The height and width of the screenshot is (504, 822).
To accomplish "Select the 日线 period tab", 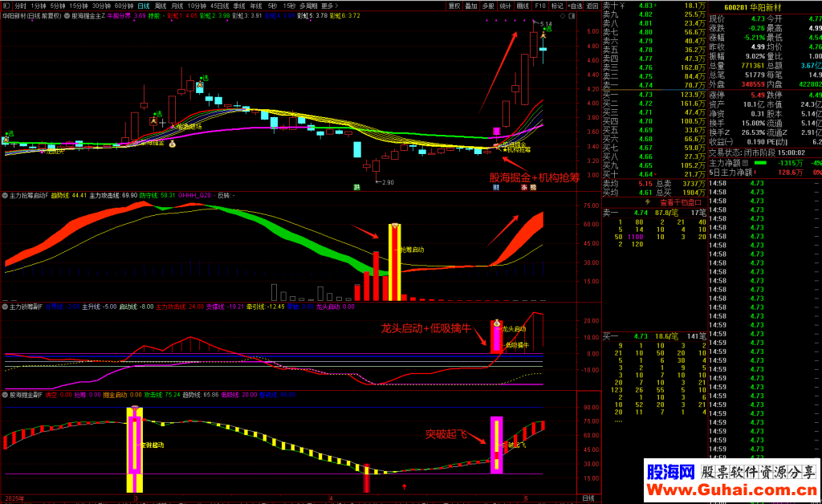I will click(x=144, y=6).
